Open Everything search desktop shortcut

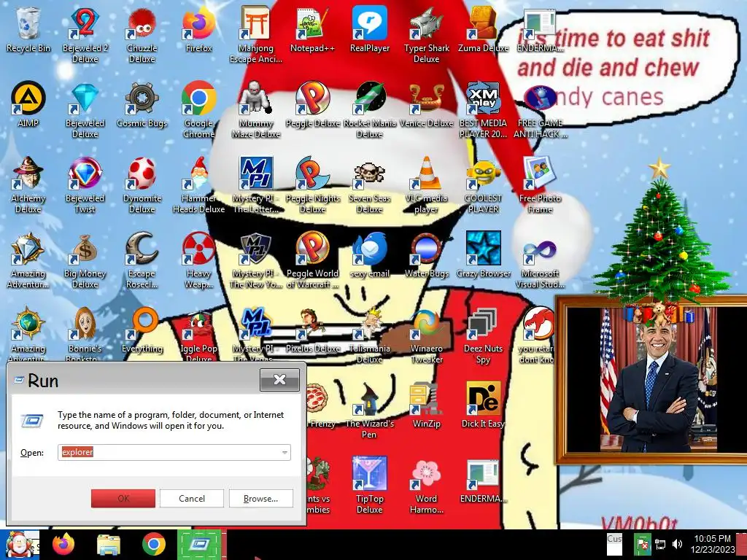[x=142, y=330]
